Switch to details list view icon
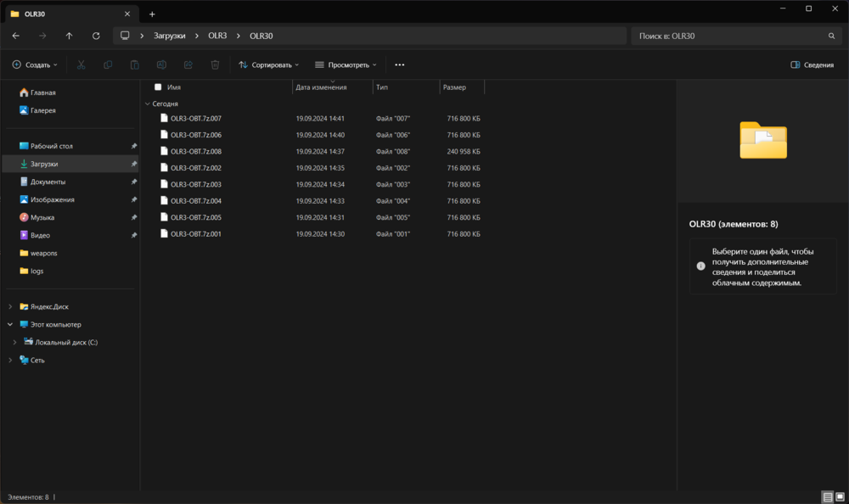Screen dimensions: 849x504 pyautogui.click(x=826, y=496)
